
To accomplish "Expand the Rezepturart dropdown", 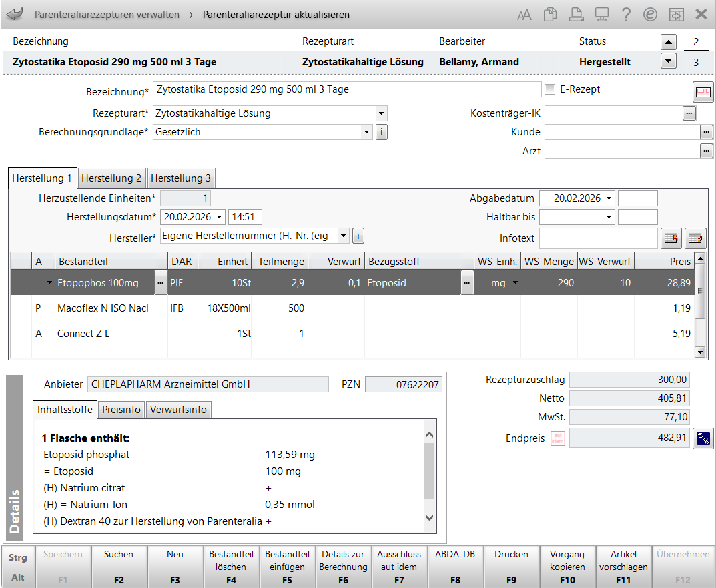I will (x=380, y=113).
